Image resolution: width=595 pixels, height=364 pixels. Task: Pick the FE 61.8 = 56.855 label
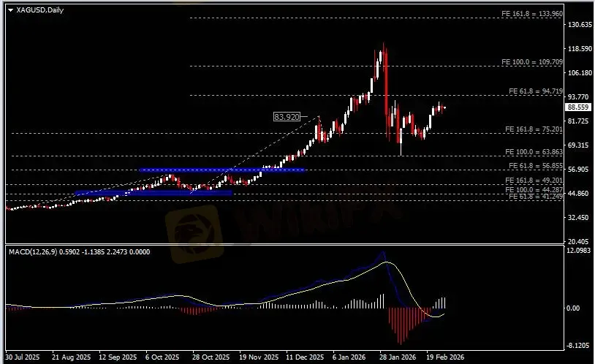click(x=536, y=166)
